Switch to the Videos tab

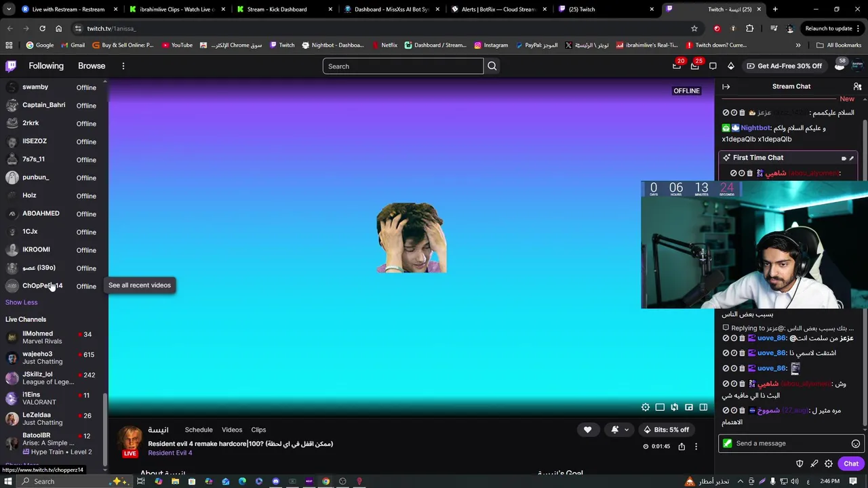pos(232,430)
